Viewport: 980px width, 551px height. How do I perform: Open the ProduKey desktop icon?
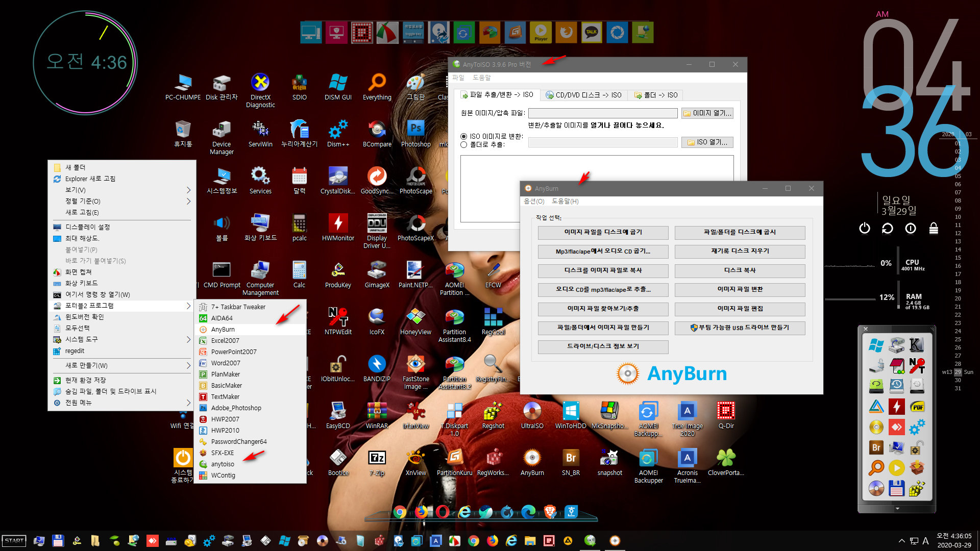pos(338,274)
